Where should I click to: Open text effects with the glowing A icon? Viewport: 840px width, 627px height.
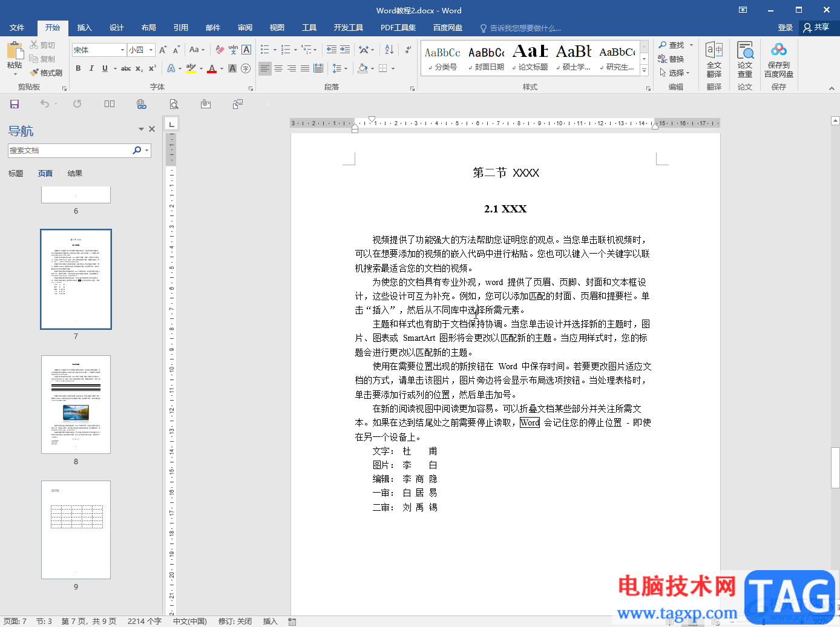pos(171,68)
